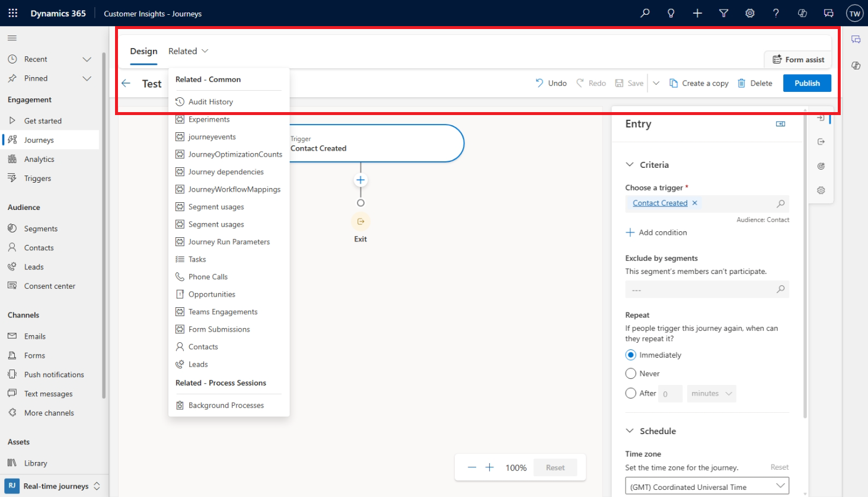Click the back arrow beside the Test title

point(126,83)
